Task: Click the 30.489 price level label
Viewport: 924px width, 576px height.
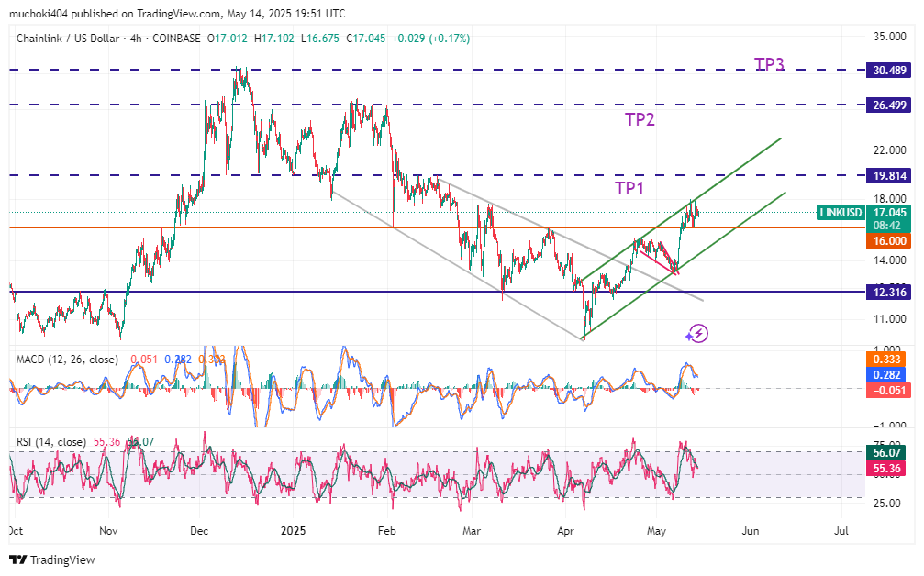Action: [x=889, y=70]
